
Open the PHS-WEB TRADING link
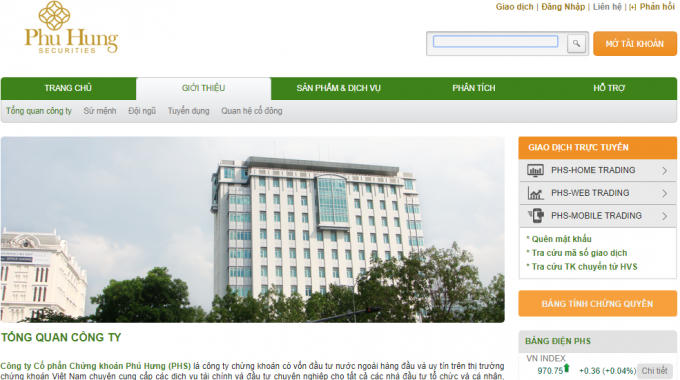point(590,193)
